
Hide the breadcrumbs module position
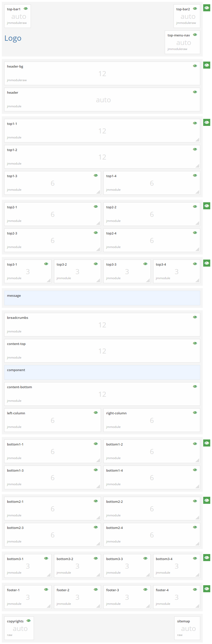coord(195,317)
